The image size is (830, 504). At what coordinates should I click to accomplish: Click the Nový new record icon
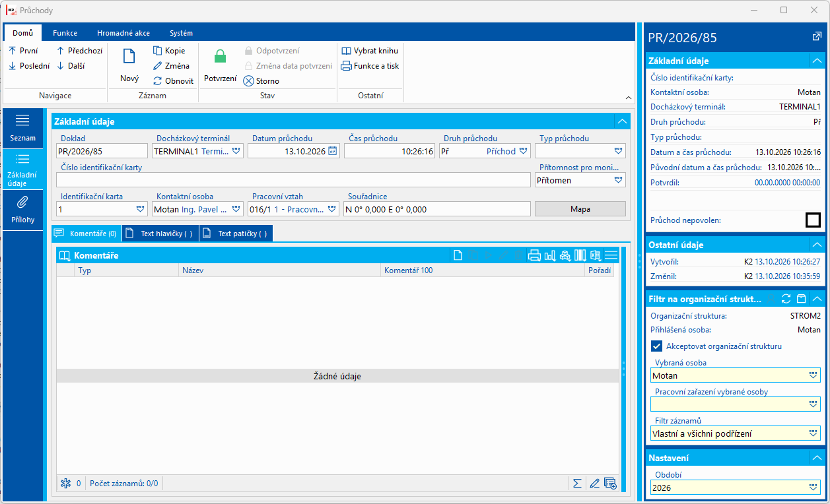(129, 56)
